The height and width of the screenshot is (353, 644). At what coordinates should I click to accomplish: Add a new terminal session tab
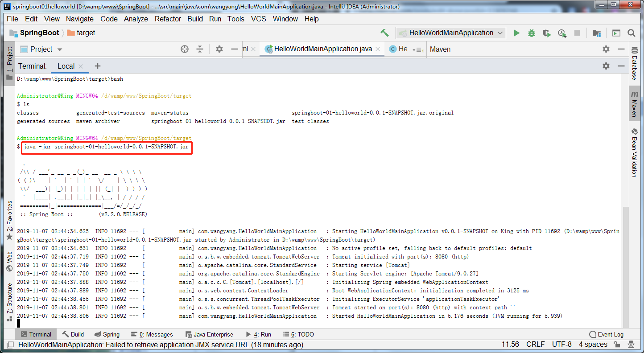[98, 66]
